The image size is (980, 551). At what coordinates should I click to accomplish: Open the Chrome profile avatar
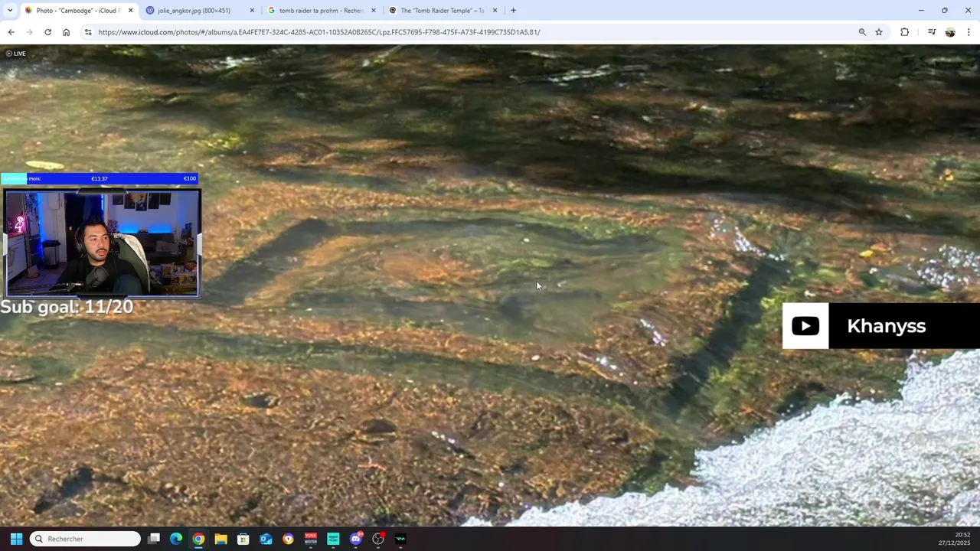click(x=950, y=32)
